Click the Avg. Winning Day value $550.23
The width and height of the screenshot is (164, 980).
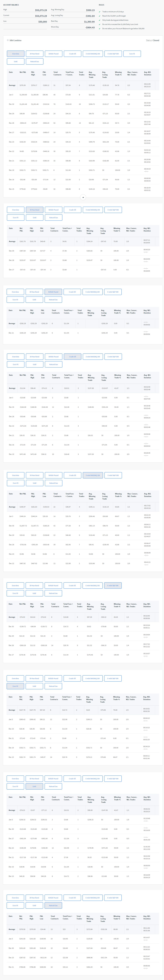pyautogui.click(x=90, y=10)
